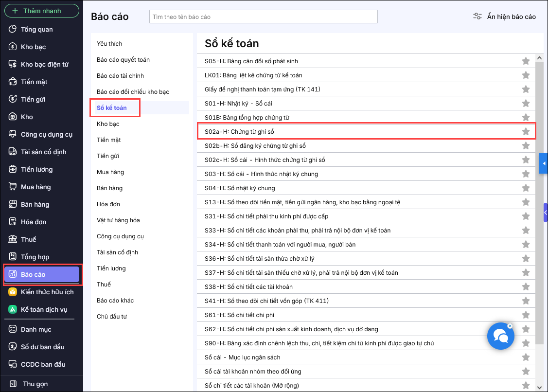The height and width of the screenshot is (392, 548).
Task: Open the chat support bubble icon
Action: coord(500,336)
